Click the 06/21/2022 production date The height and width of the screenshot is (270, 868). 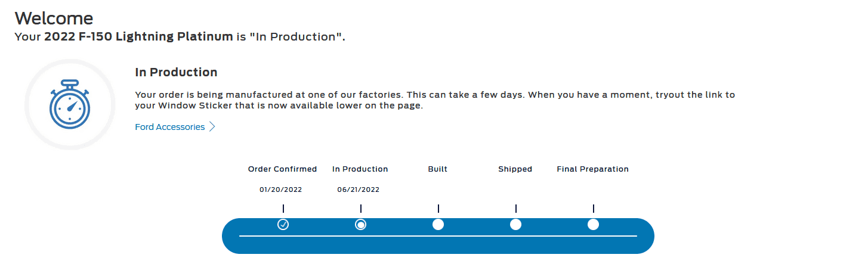tap(358, 190)
